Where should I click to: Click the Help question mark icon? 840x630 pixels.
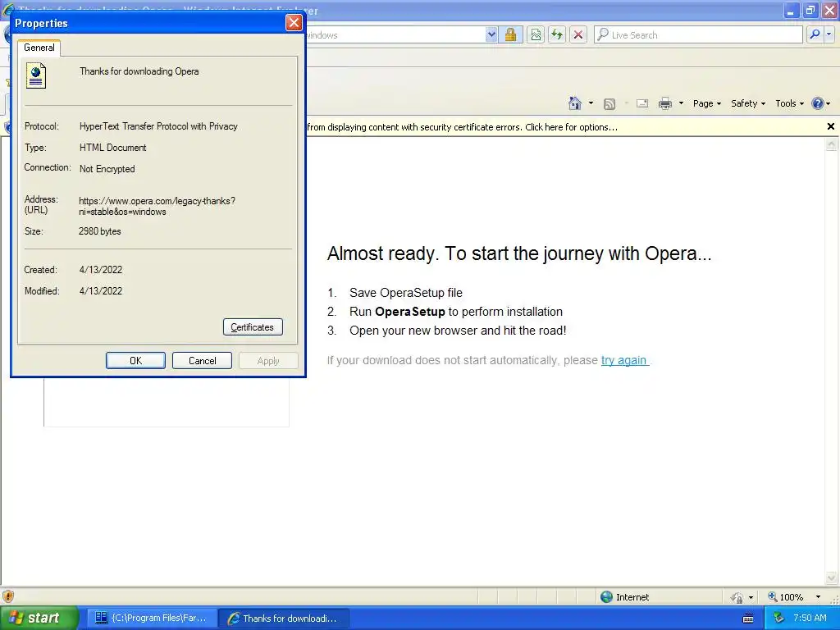818,103
